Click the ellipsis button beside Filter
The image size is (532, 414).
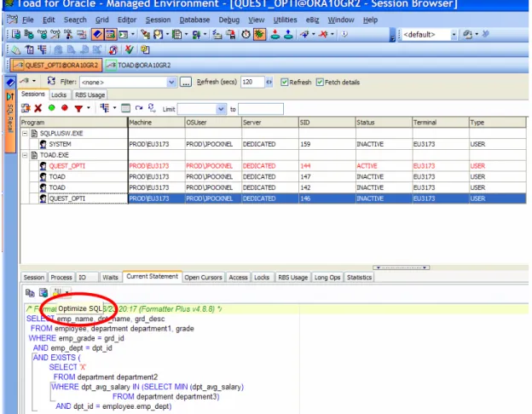pos(186,82)
